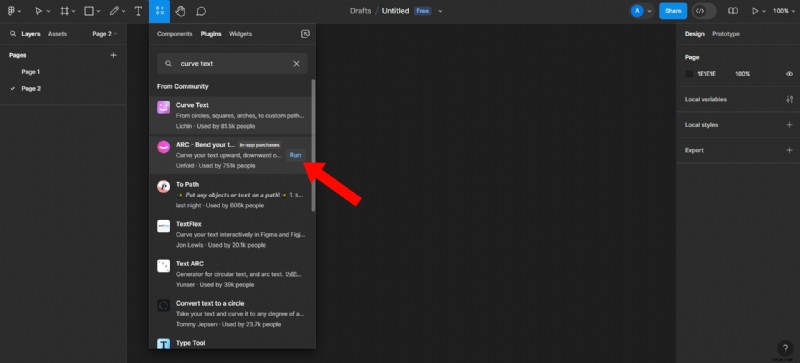Click the In-app purchases label

[x=260, y=145]
